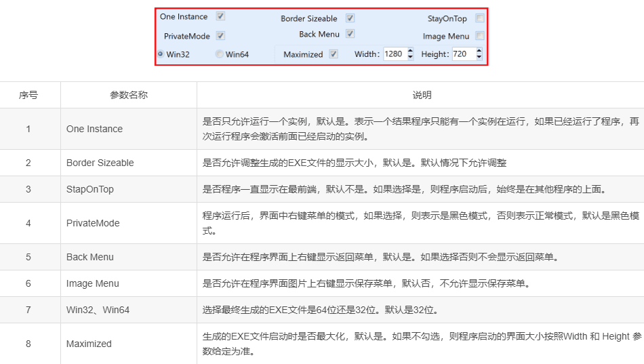Select the Win32 radio button

point(161,54)
